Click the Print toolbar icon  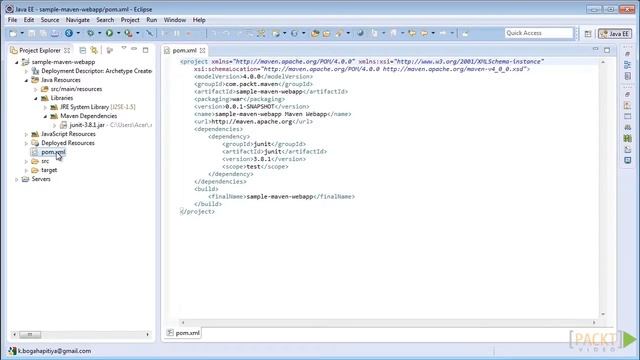click(x=54, y=33)
